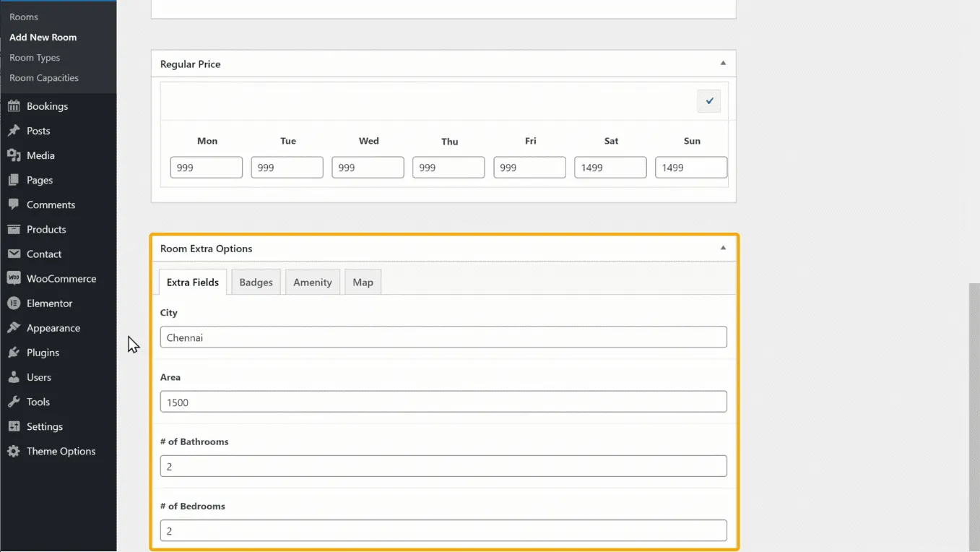This screenshot has width=980, height=552.
Task: Open the Appearance menu item
Action: [x=53, y=328]
